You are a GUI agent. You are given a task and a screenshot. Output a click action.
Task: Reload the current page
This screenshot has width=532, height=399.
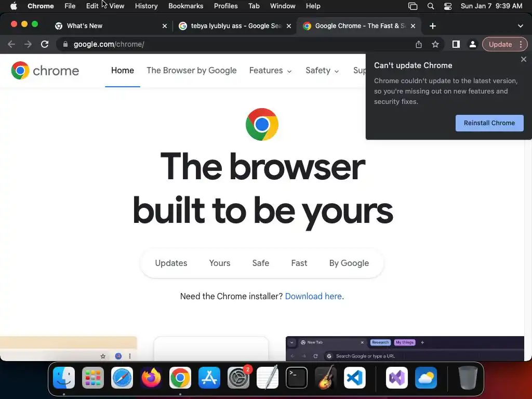45,44
